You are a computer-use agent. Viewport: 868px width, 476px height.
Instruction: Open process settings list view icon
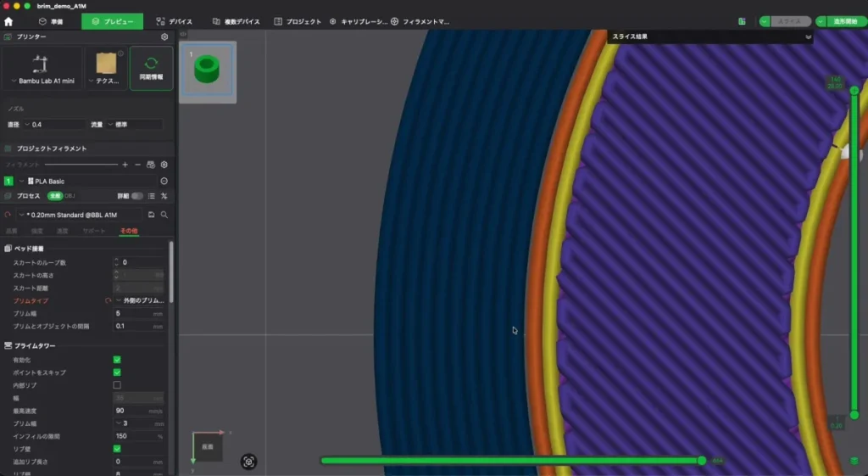151,196
